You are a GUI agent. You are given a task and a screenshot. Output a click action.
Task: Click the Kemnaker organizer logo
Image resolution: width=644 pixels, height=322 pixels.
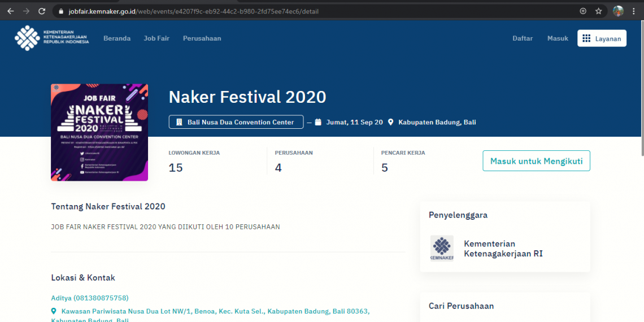pyautogui.click(x=442, y=249)
